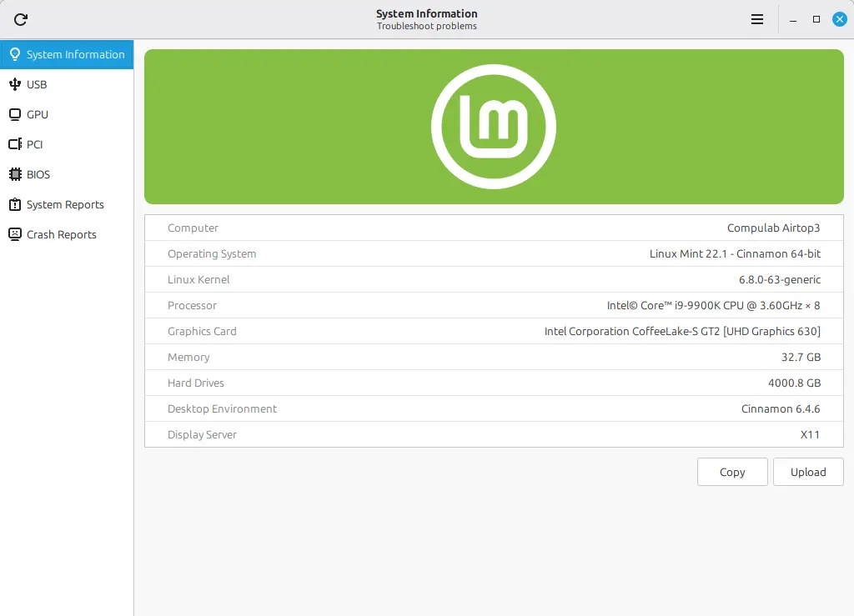Select the Desktop Environment row

[494, 408]
